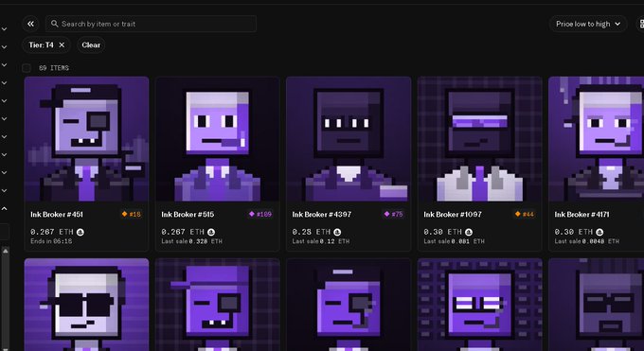
Task: Click the ETH chain icon on Ink Broker #451
Action: pos(80,232)
